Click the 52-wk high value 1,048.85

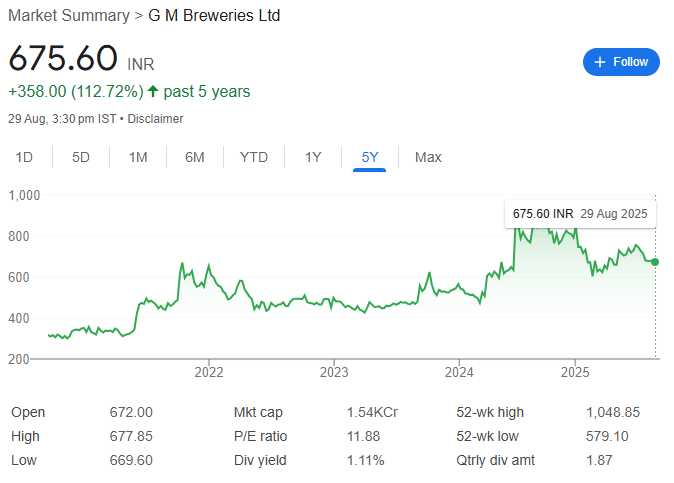pos(613,412)
